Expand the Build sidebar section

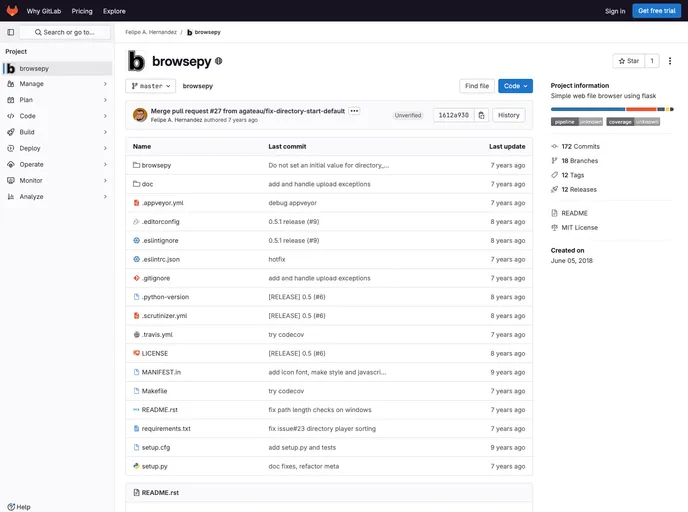pos(57,132)
